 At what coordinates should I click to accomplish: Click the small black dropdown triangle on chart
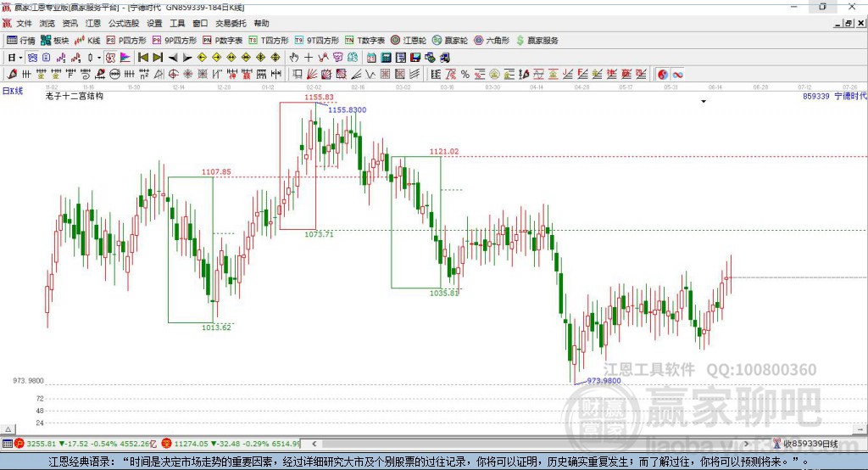704,102
